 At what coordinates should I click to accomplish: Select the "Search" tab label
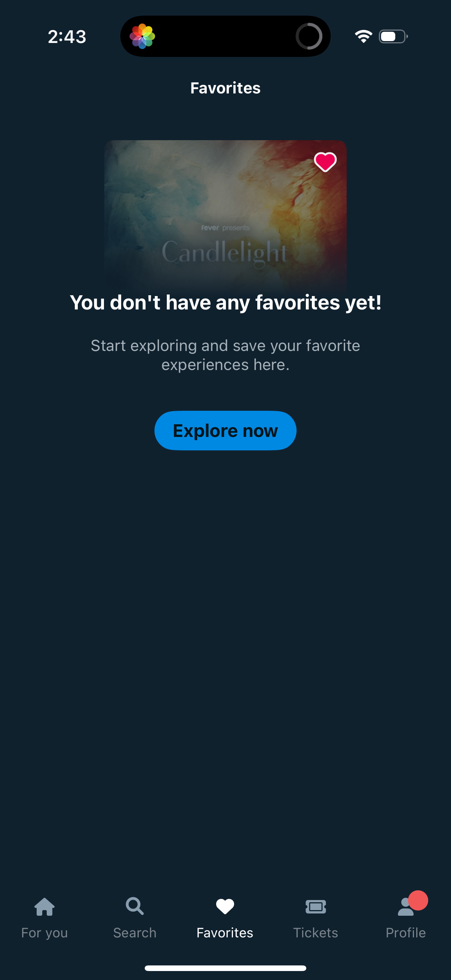coord(135,933)
